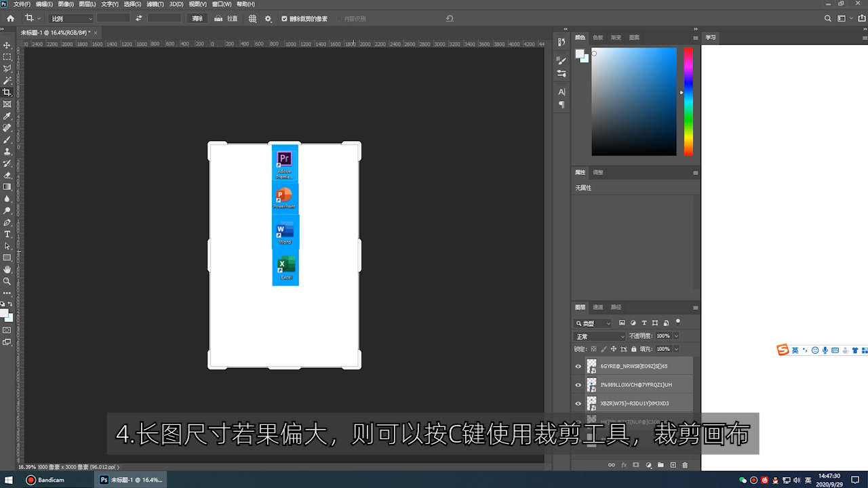This screenshot has width=868, height=488.
Task: Open layer blend mode dropdown
Action: coord(600,336)
